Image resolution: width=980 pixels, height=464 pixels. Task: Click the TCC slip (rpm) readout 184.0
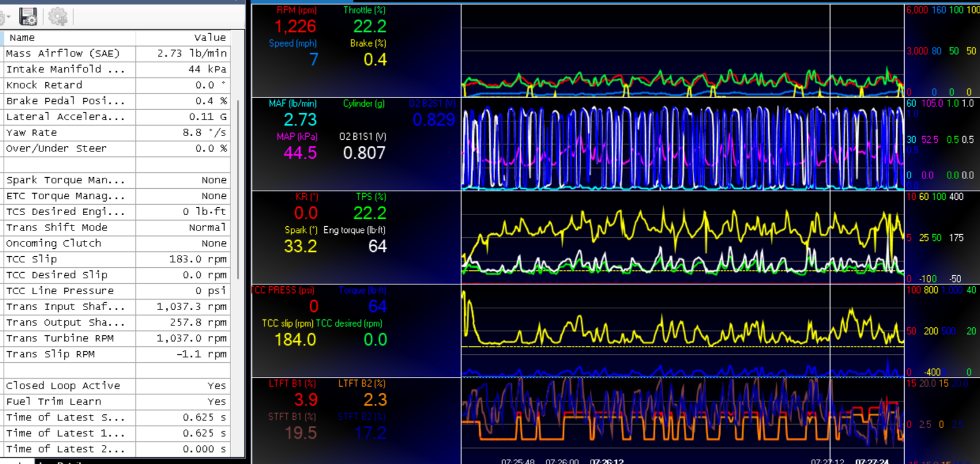(295, 340)
